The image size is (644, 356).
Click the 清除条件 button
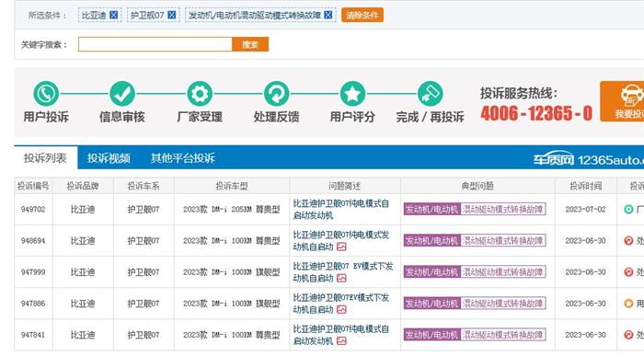(x=362, y=16)
